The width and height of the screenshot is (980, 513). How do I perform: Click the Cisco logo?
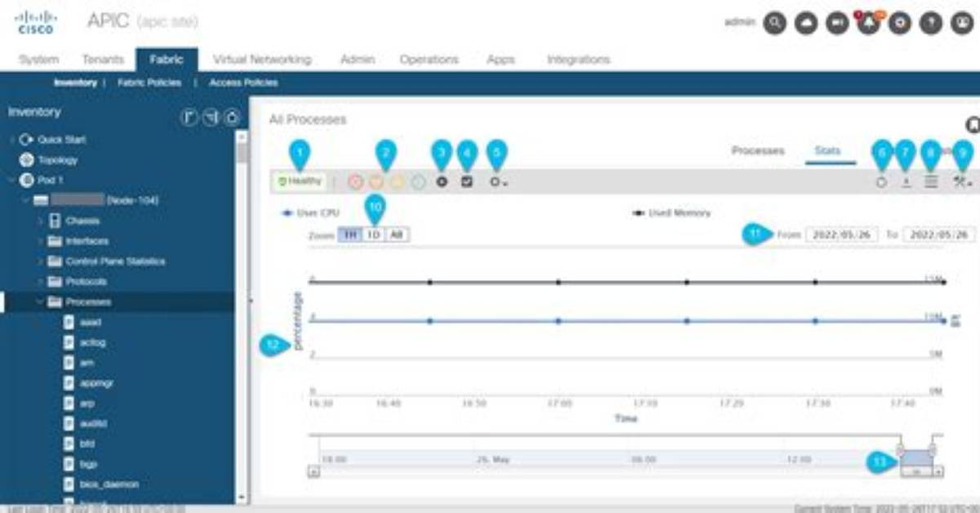pos(35,23)
